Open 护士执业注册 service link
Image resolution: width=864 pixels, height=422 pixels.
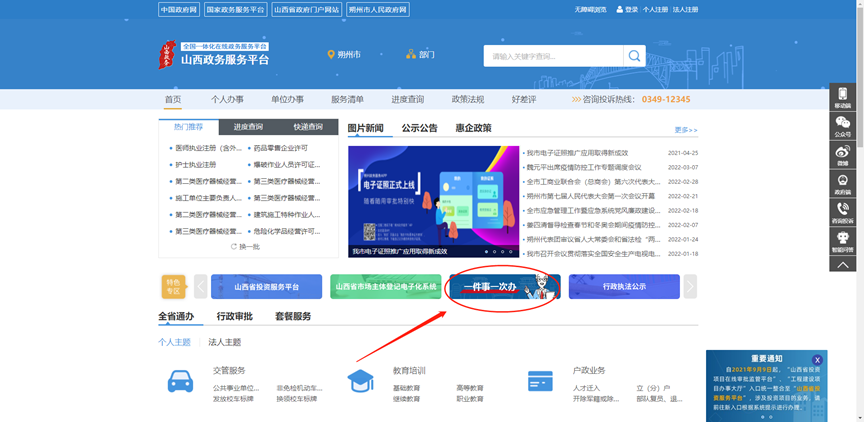(x=196, y=165)
